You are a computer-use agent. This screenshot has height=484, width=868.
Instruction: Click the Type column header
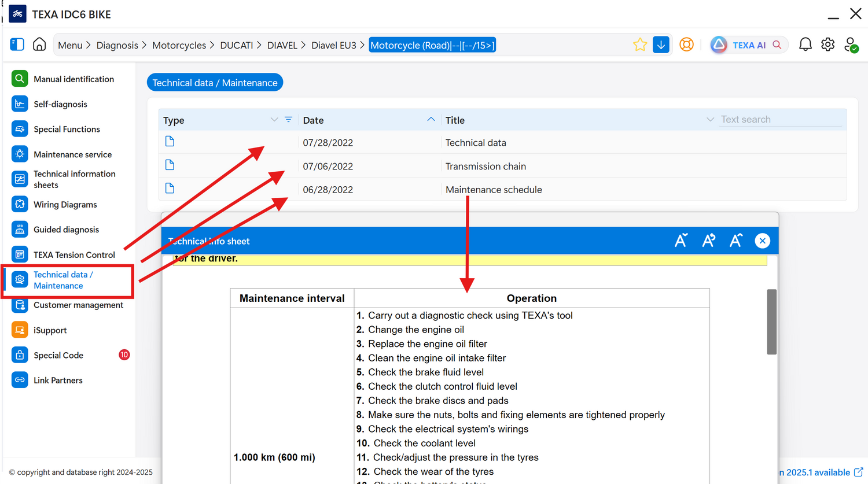tap(174, 120)
